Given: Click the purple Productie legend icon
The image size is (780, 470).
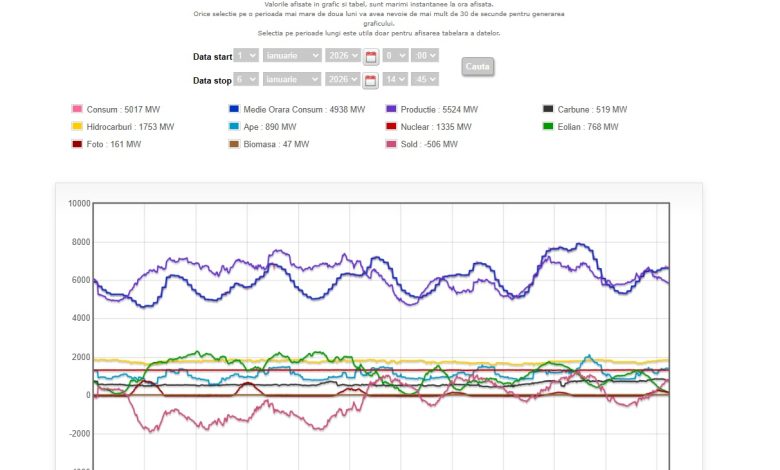Looking at the screenshot, I should tap(391, 109).
